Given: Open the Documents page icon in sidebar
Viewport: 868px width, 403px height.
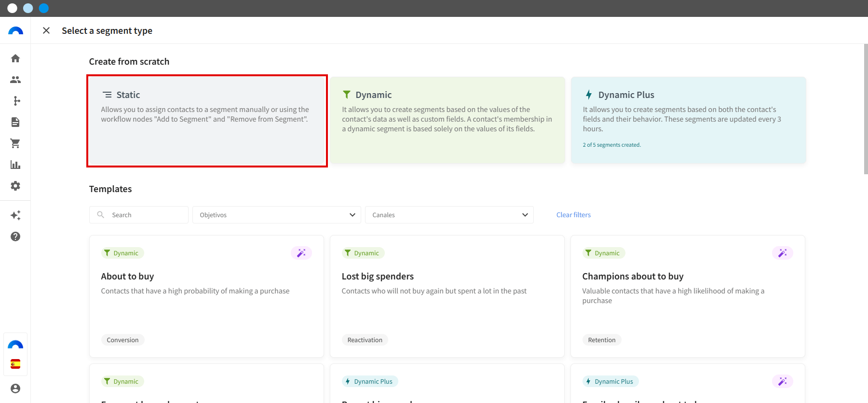Looking at the screenshot, I should pos(15,122).
